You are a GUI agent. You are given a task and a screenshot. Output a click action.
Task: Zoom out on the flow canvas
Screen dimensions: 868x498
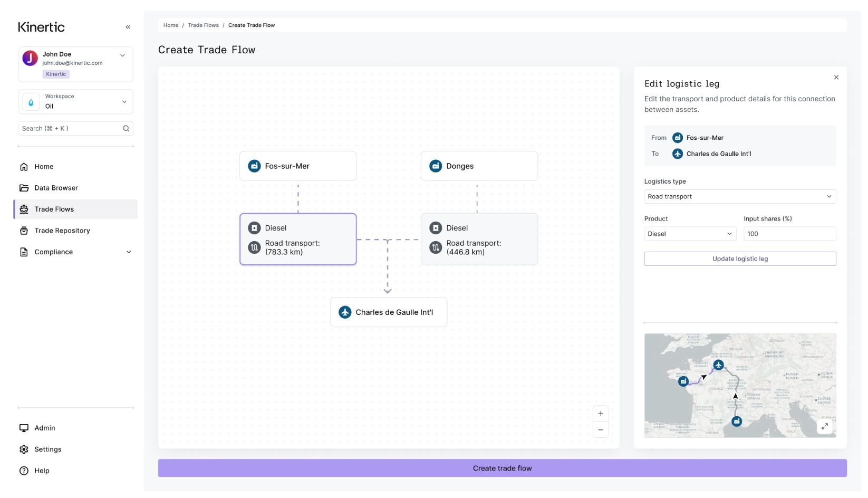click(x=601, y=430)
